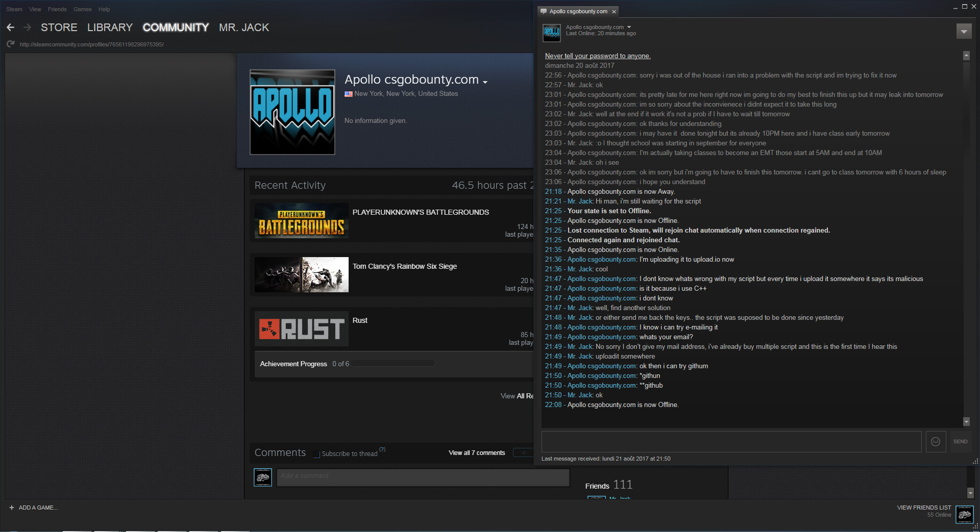980x532 pixels.
Task: Click the speech bubble icon on the chat tab
Action: point(544,11)
